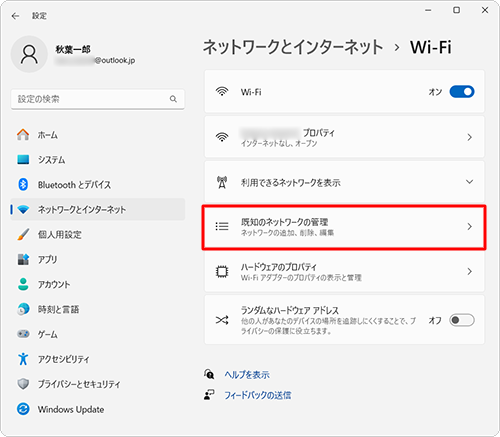The height and width of the screenshot is (437, 500).
Task: Click the Bluetooth icon in sidebar
Action: [23, 184]
